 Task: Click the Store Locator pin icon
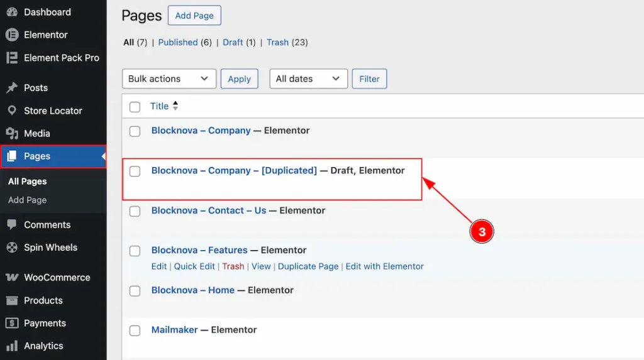11,111
